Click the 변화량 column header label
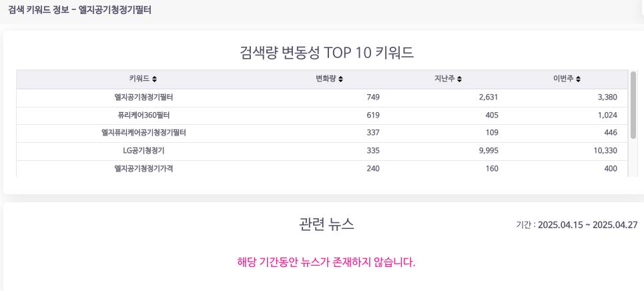The height and width of the screenshot is (291, 644). pyautogui.click(x=326, y=79)
